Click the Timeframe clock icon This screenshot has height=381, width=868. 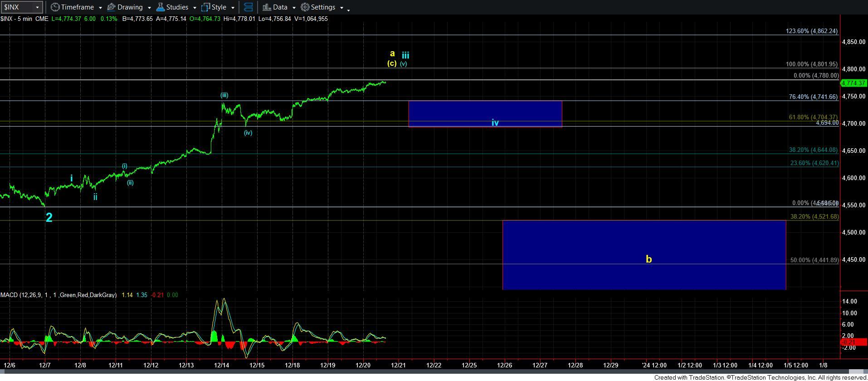55,7
